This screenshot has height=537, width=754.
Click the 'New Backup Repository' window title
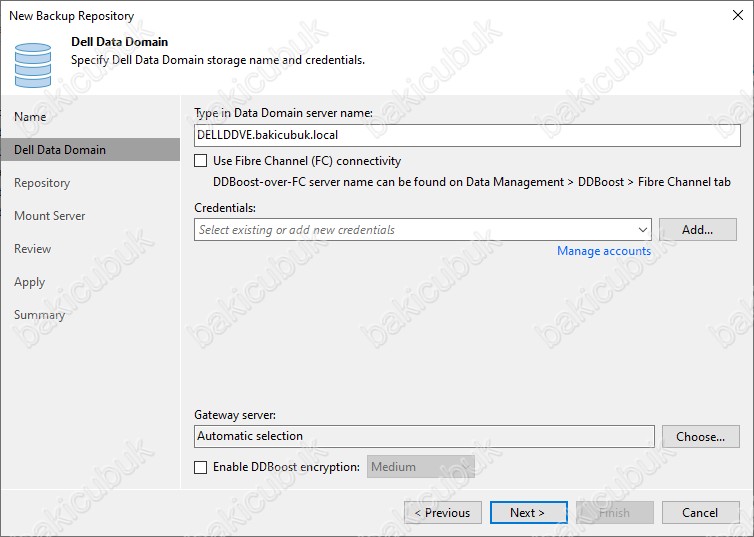pos(72,16)
